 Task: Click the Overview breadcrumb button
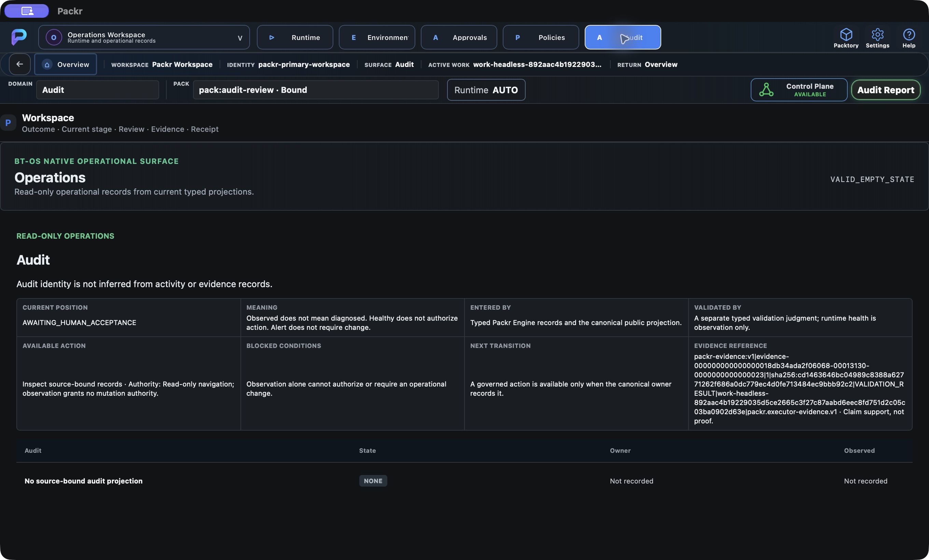click(66, 64)
